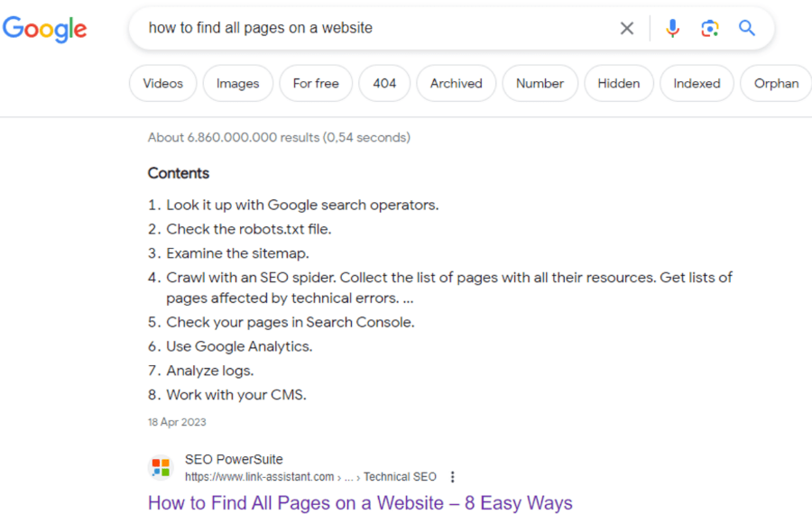Click inside the search query field
The width and height of the screenshot is (812, 514).
click(x=361, y=29)
